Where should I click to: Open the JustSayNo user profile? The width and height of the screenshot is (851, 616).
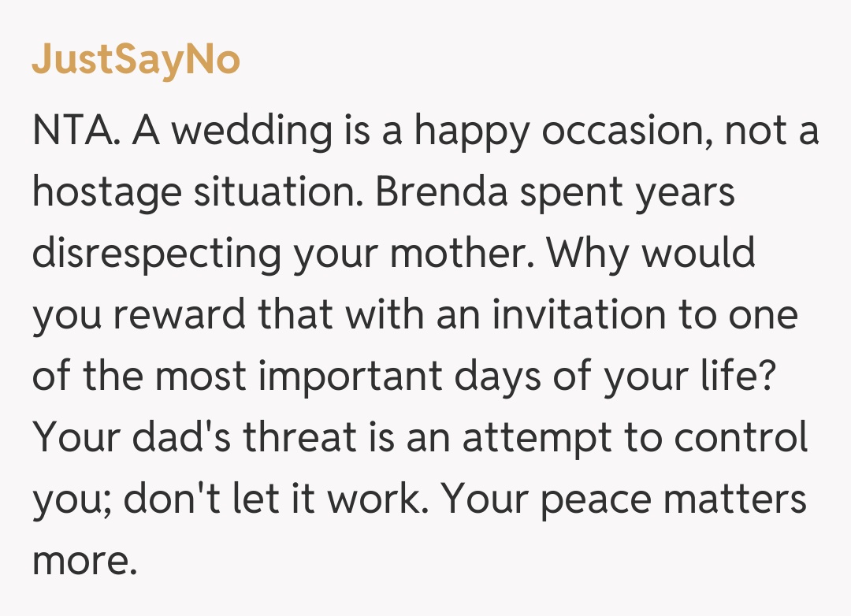(x=136, y=59)
